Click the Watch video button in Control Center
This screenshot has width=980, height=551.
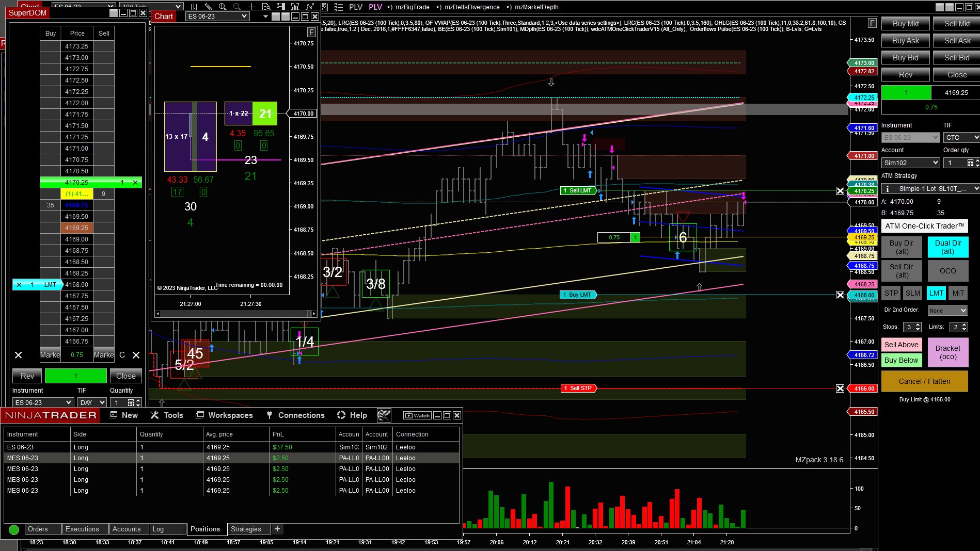point(417,415)
